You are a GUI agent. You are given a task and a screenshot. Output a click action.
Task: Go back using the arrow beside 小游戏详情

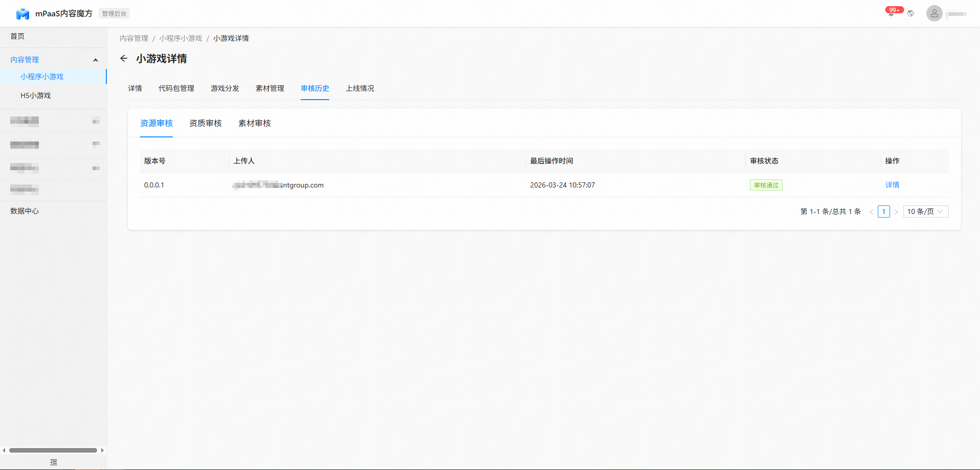[x=124, y=58]
